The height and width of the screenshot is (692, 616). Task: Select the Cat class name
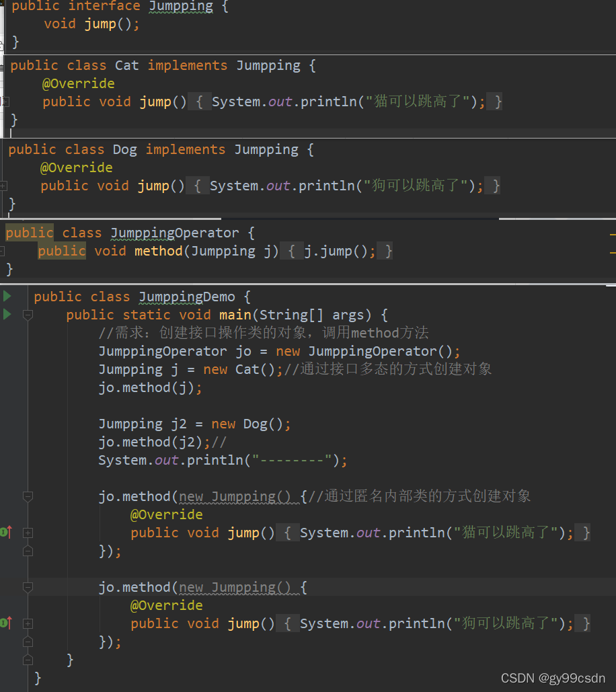pyautogui.click(x=126, y=66)
